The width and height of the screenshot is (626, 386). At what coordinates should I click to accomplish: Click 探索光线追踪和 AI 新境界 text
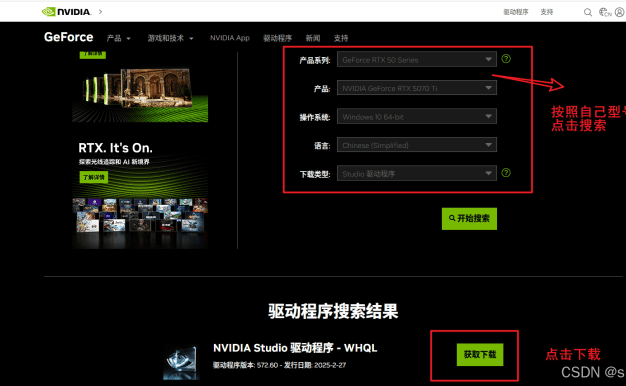point(114,162)
